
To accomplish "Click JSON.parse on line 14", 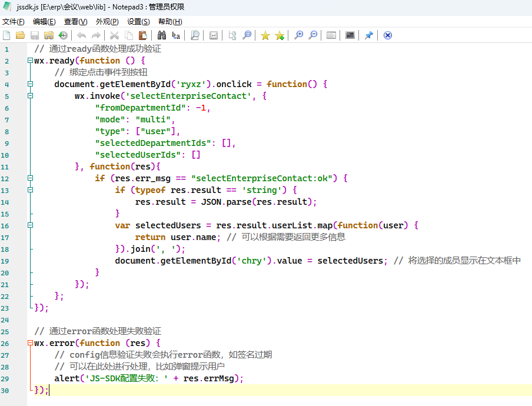I will [226, 202].
